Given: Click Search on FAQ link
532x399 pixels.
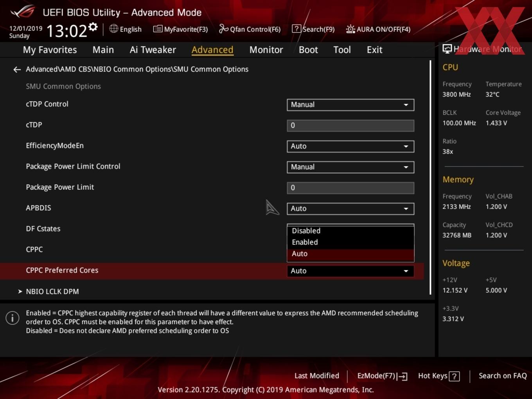Looking at the screenshot, I should 503,376.
